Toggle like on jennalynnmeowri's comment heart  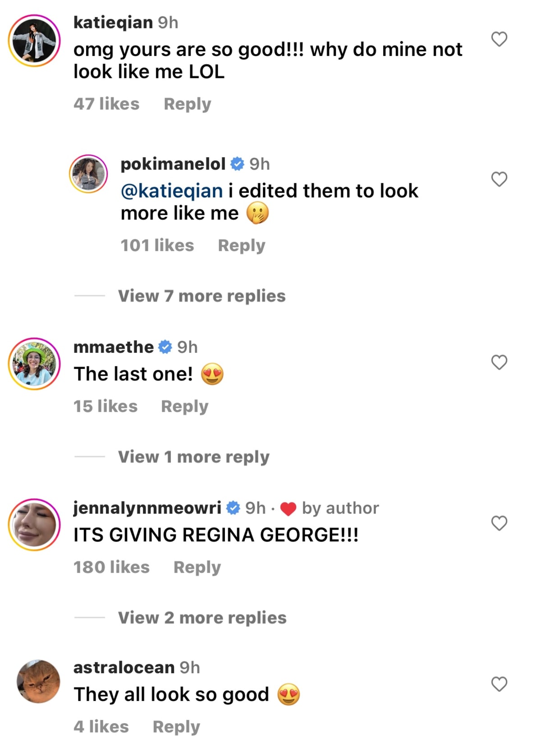pos(499,524)
